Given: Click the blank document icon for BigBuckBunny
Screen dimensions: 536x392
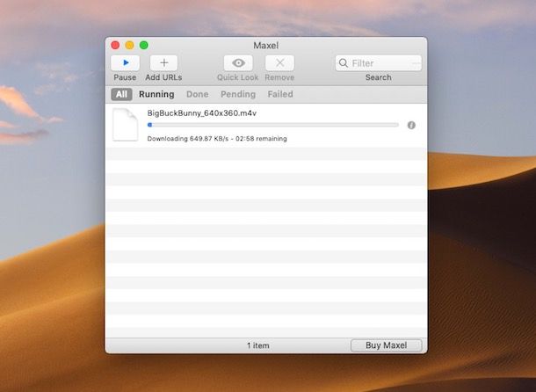Looking at the screenshot, I should (x=125, y=125).
